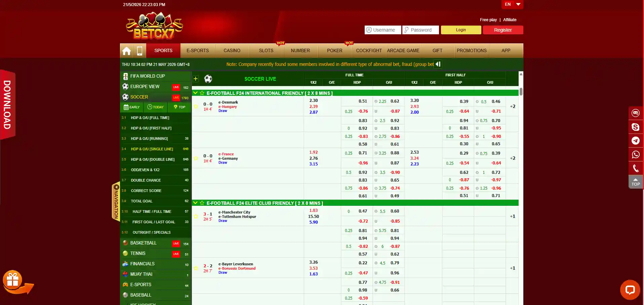Open the Skype contact icon
644x305 pixels.
pos(636,127)
